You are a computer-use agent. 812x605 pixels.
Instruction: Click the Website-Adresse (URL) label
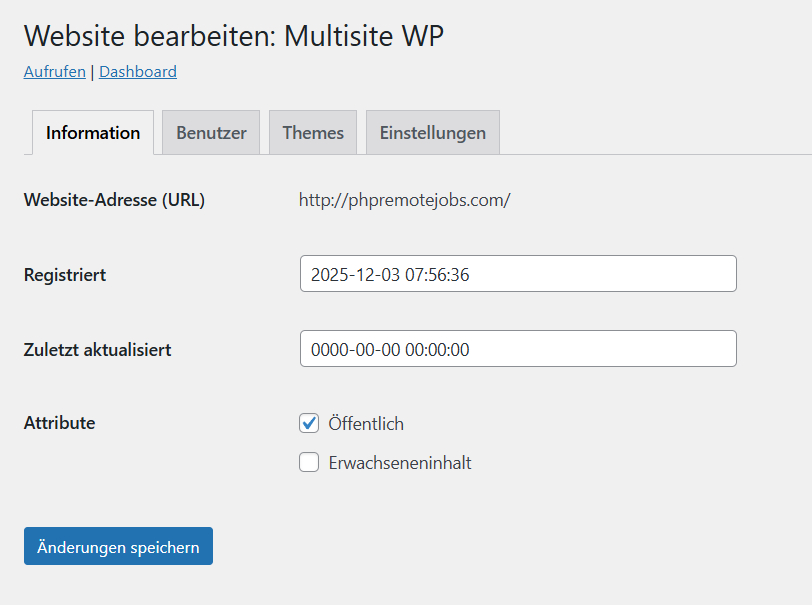(114, 200)
